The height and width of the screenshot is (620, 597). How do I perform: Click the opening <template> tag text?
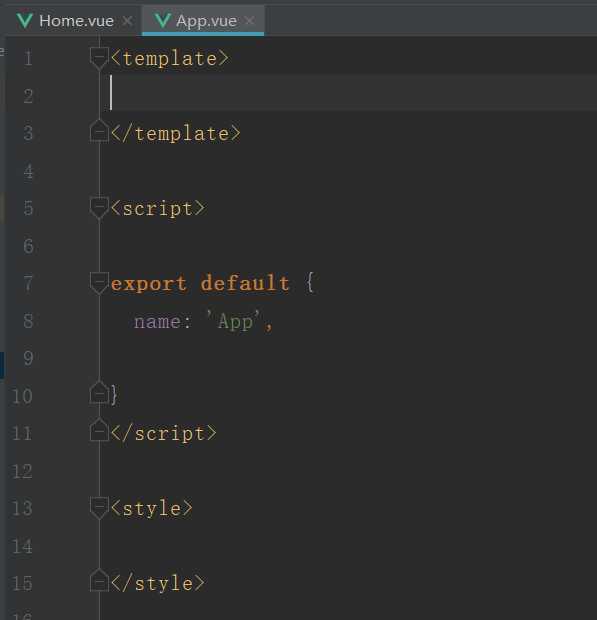pyautogui.click(x=170, y=59)
